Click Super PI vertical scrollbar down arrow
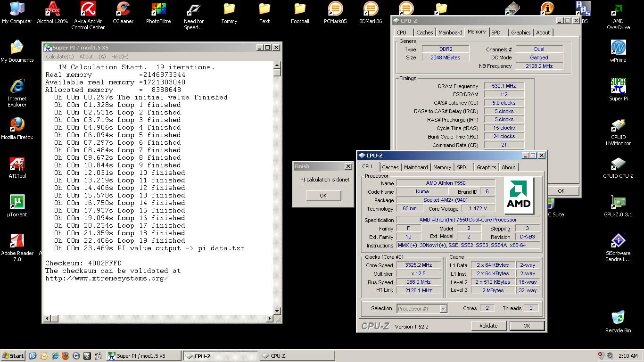 tap(277, 311)
